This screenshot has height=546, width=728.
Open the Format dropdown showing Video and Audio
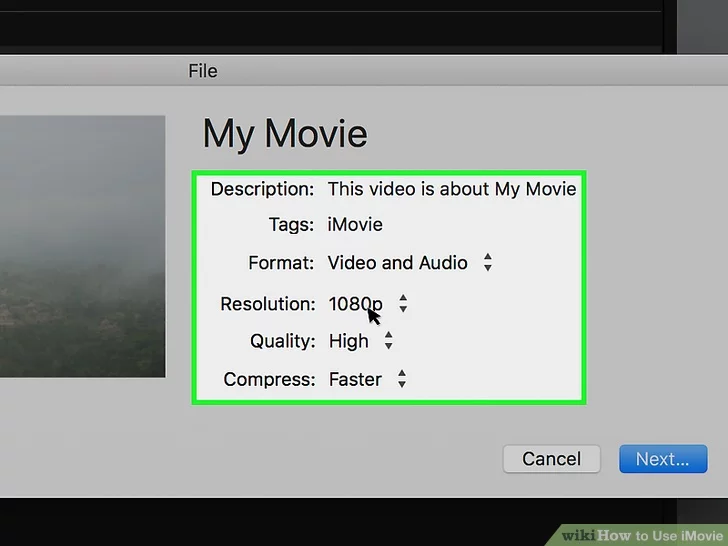pos(410,263)
